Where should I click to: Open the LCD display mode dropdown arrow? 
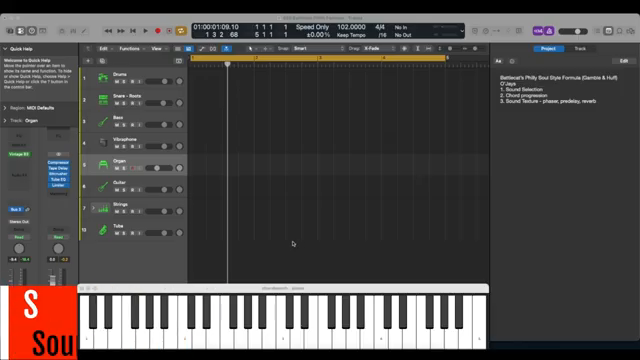[x=462, y=31]
